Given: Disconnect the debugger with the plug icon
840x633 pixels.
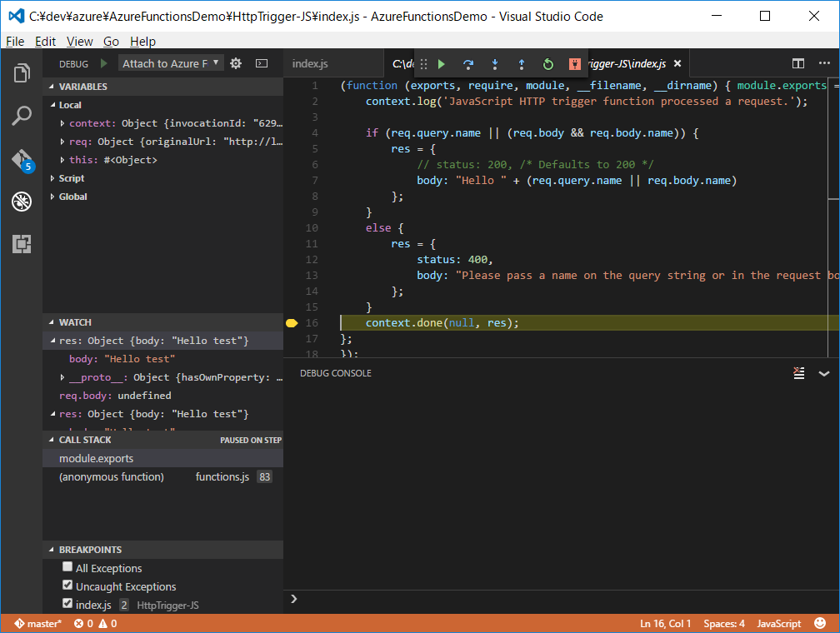Looking at the screenshot, I should point(574,63).
